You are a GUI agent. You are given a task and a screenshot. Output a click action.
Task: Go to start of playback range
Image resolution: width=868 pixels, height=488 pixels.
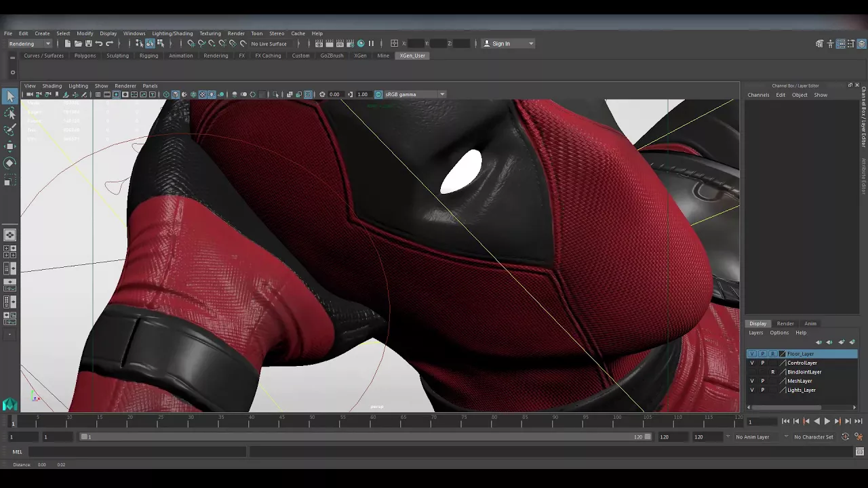(785, 422)
